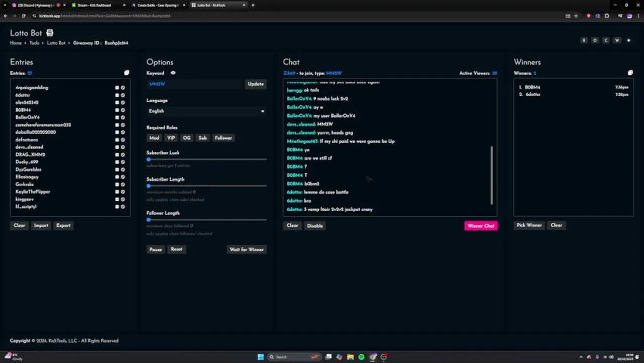
Task: Click Disable button under Chat
Action: click(x=315, y=226)
